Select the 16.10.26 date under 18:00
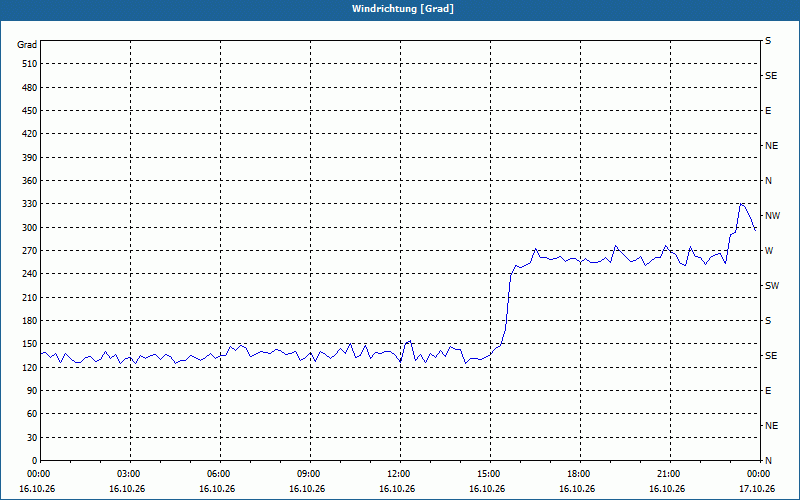This screenshot has height=500, width=800. [x=577, y=489]
